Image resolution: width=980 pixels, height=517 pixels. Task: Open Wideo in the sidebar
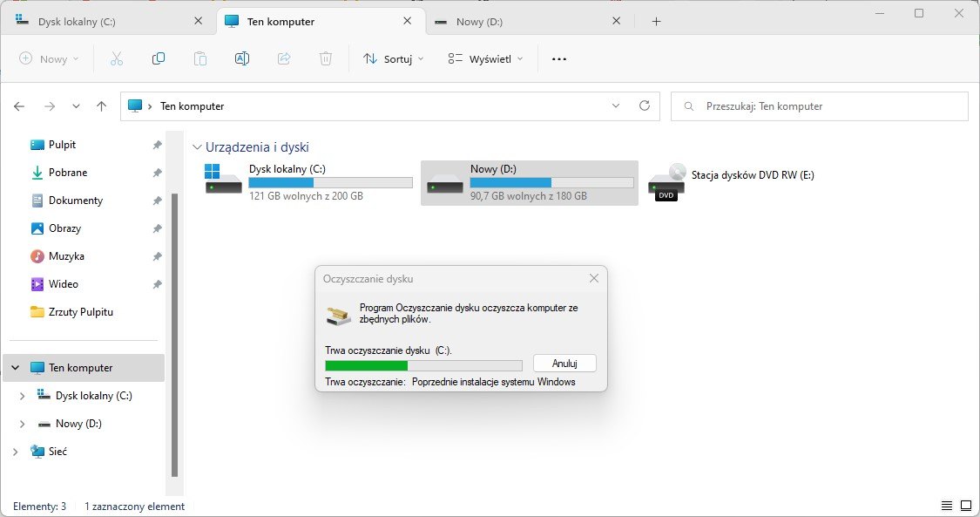point(63,284)
